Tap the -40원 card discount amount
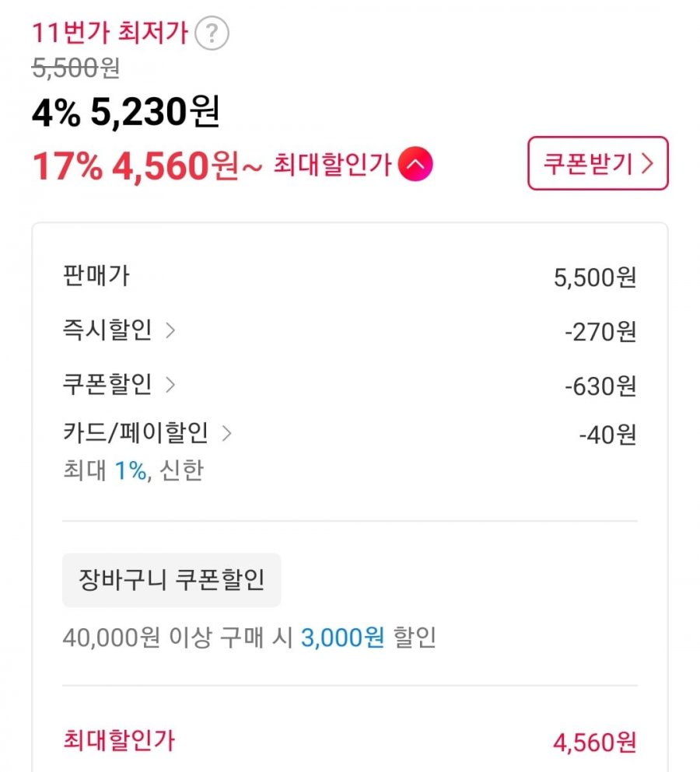700x772 pixels. coord(607,435)
